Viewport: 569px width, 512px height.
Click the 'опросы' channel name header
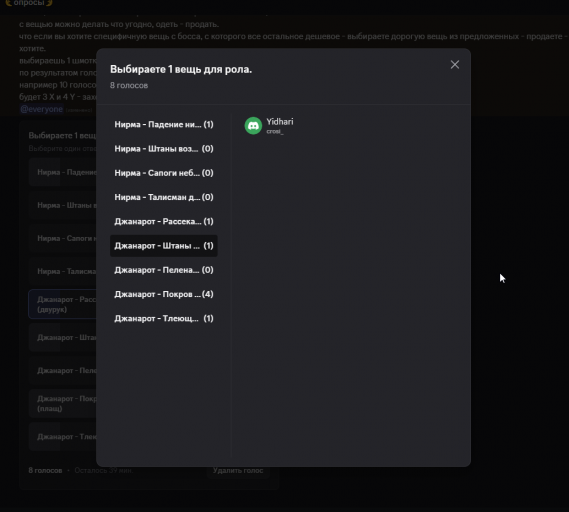29,3
